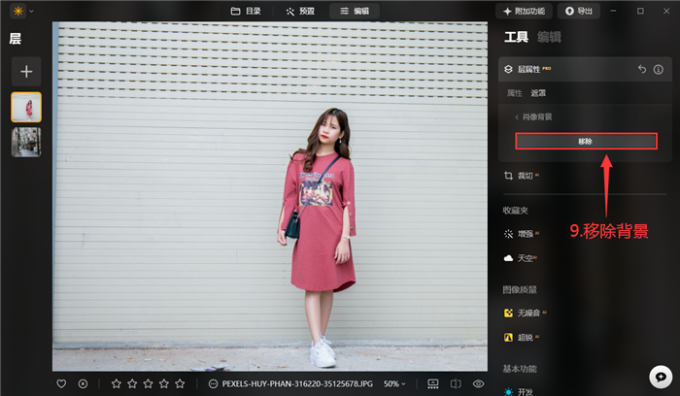Click the 图像质量 image quality section heading
The width and height of the screenshot is (680, 396).
pos(520,289)
